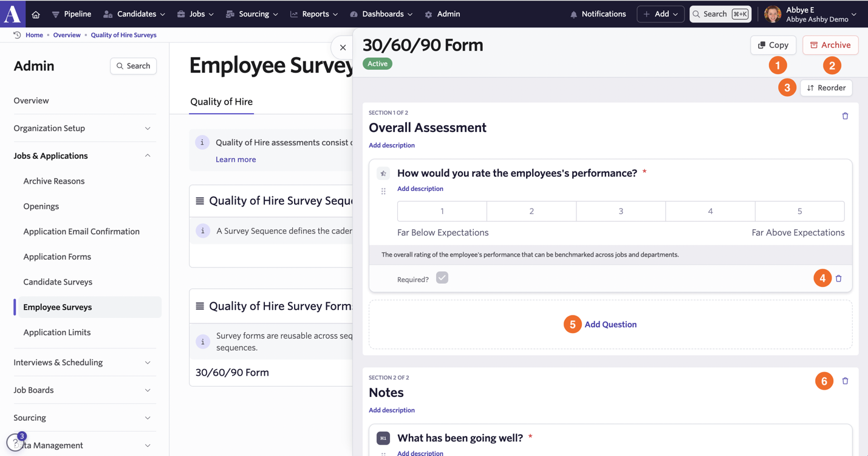Click the list icon beside Quality of Hire Survey Forms
The width and height of the screenshot is (868, 456).
200,306
